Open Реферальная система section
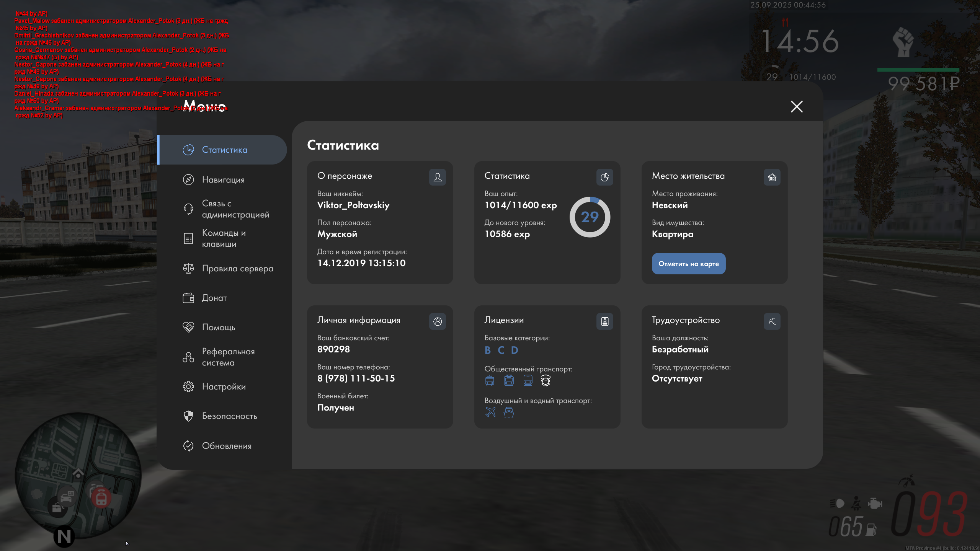 [x=228, y=357]
